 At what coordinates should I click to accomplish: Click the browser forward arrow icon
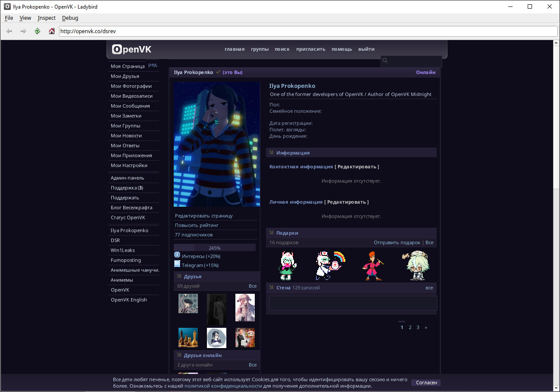pos(23,31)
